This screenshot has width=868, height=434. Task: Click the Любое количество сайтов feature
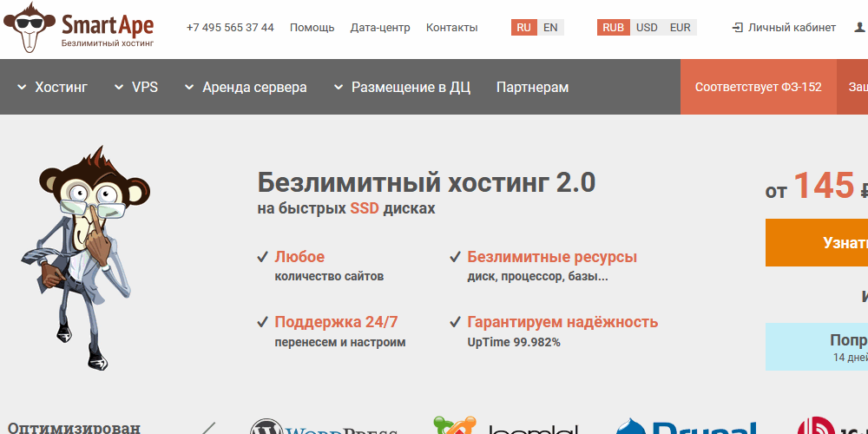pyautogui.click(x=320, y=266)
